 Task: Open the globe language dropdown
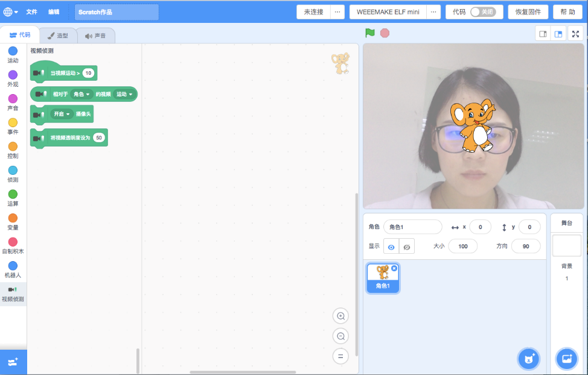(x=11, y=12)
